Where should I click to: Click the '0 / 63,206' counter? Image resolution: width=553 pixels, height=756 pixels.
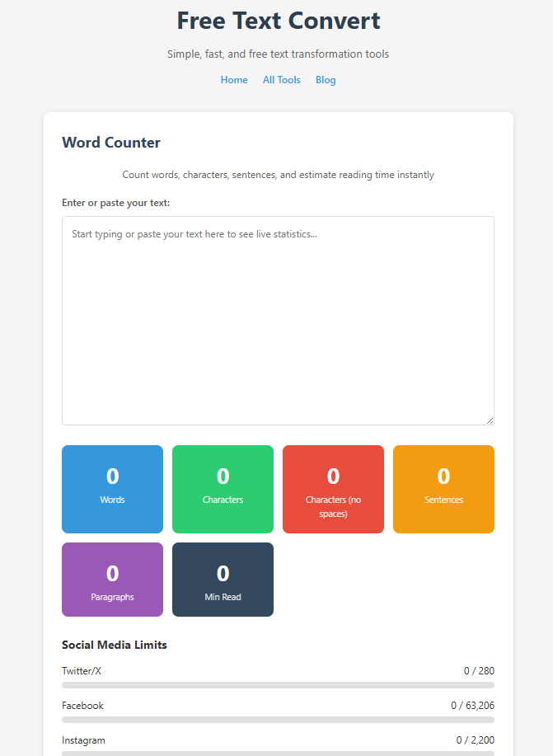(x=472, y=706)
